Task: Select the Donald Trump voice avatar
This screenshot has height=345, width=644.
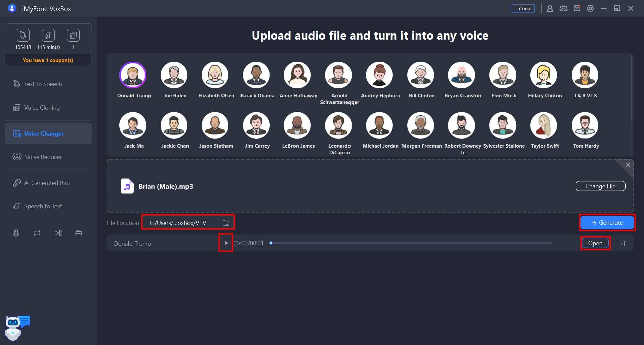Action: click(x=133, y=75)
